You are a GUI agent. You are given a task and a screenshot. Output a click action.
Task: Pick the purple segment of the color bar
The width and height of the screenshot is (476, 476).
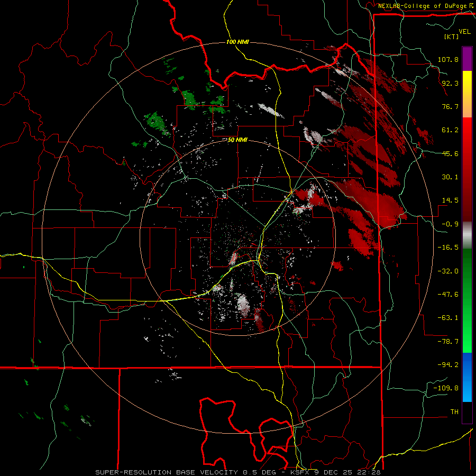[x=467, y=59]
